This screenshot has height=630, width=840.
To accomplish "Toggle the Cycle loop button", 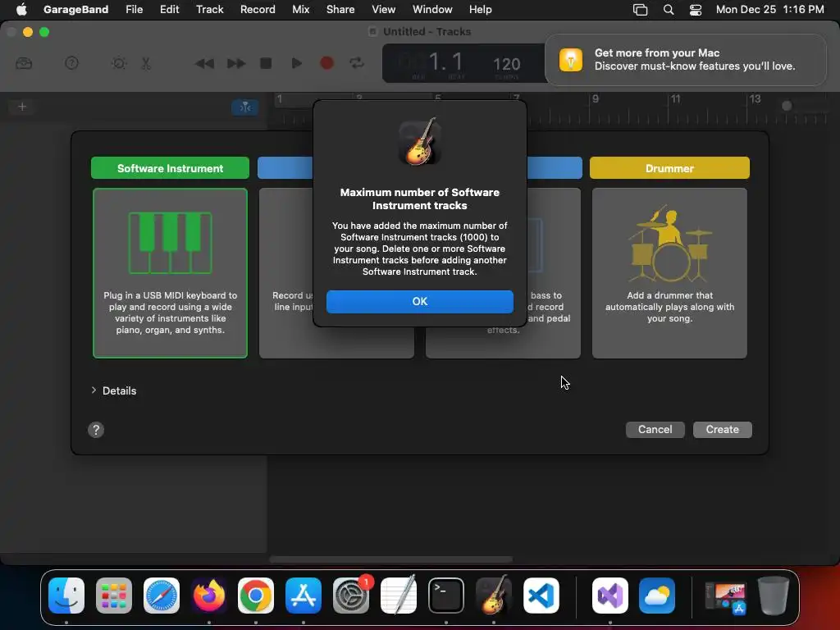I will [357, 64].
